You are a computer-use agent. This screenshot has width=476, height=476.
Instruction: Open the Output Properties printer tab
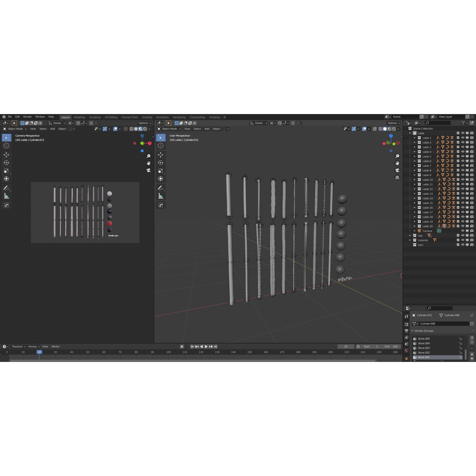pyautogui.click(x=407, y=331)
